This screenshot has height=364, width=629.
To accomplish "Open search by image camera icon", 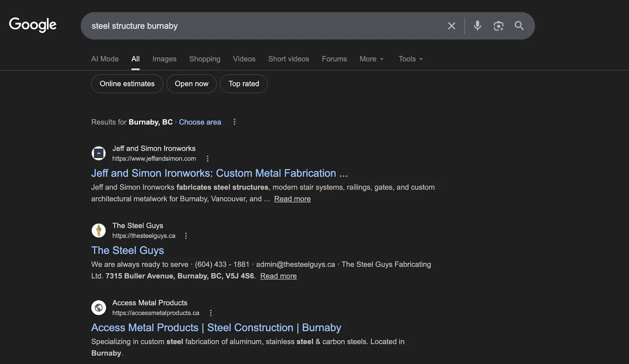I will click(498, 26).
